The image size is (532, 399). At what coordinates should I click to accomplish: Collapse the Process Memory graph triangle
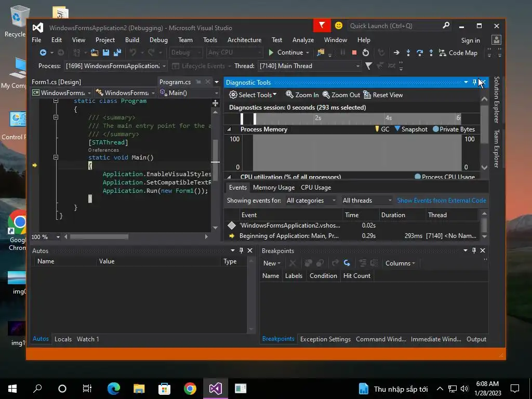click(229, 129)
